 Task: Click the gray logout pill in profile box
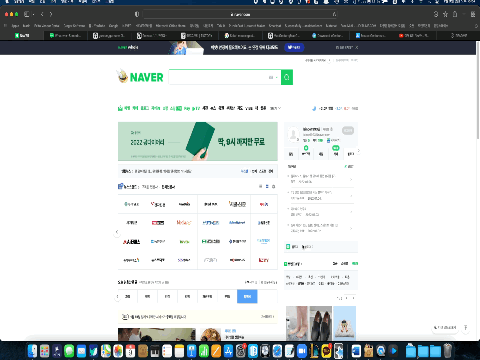[348, 130]
